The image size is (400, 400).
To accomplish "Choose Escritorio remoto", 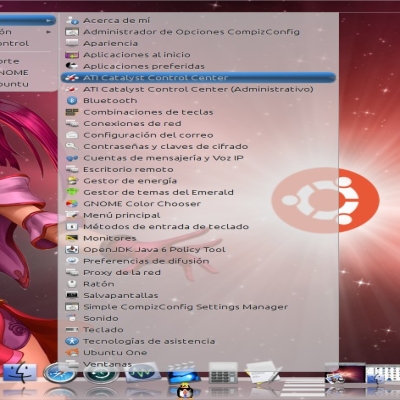I will (198, 169).
